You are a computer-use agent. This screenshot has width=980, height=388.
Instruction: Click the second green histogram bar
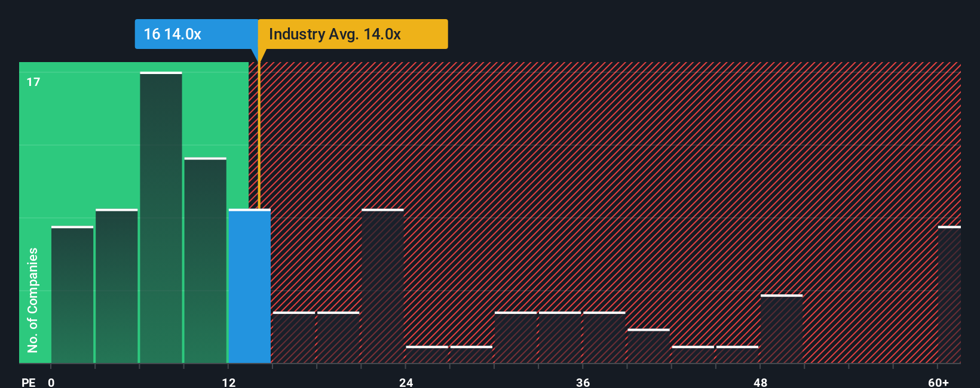click(x=117, y=286)
